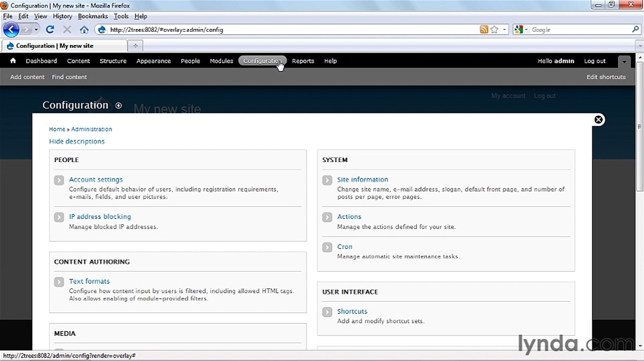Open the Cron configuration link

click(x=345, y=247)
